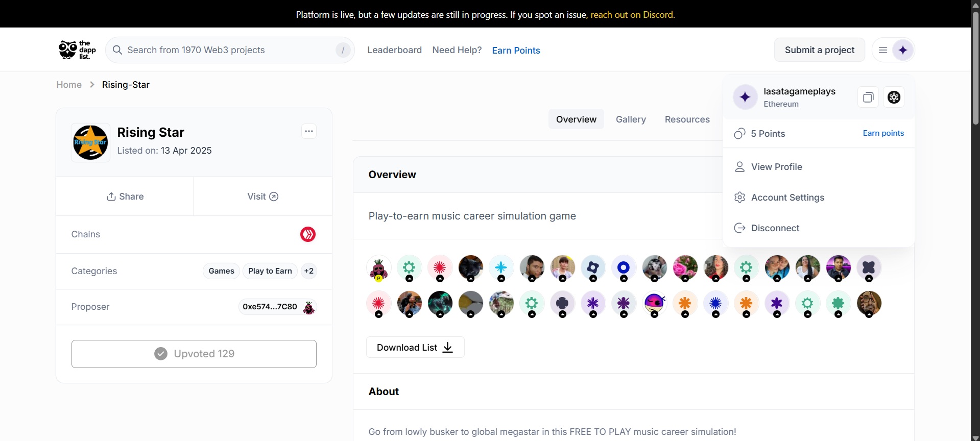
Task: Click the About section heading
Action: pos(384,391)
